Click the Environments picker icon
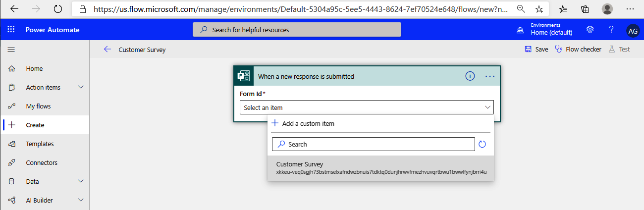The height and width of the screenshot is (210, 644). 520,30
